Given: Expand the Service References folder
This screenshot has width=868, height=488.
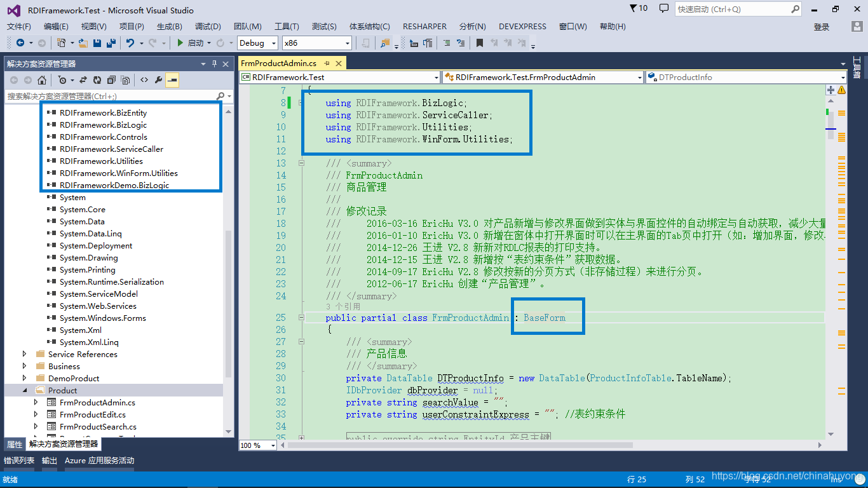Looking at the screenshot, I should click(x=25, y=354).
